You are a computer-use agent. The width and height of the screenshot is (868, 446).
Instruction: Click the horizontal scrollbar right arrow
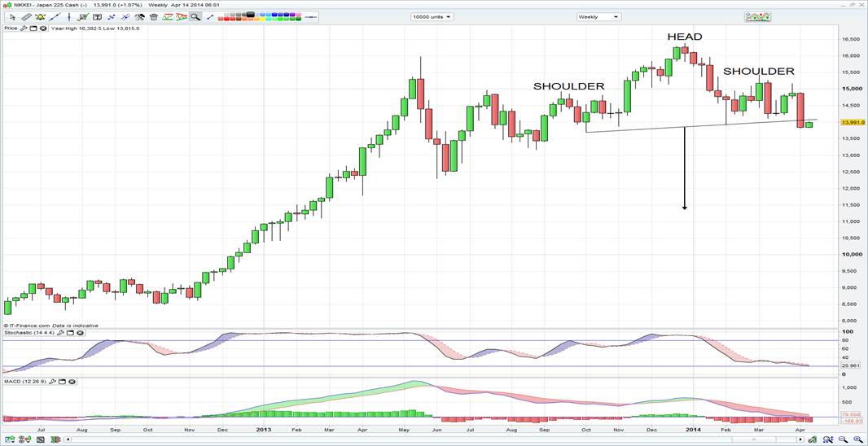(800, 439)
